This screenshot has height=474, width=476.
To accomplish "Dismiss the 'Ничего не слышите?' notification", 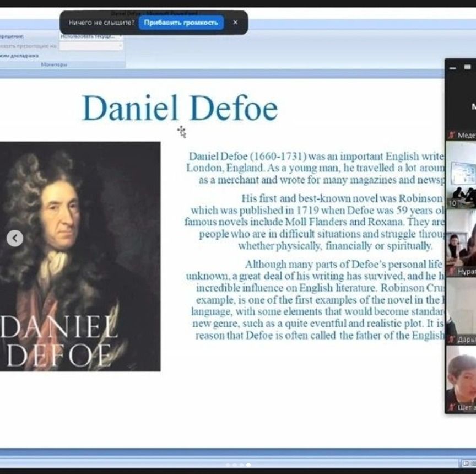I will 235,23.
